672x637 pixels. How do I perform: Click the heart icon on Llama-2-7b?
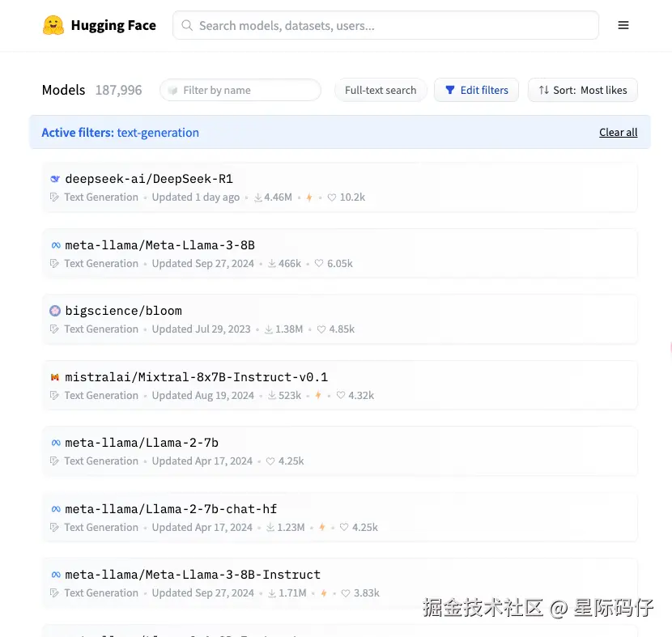pos(270,461)
